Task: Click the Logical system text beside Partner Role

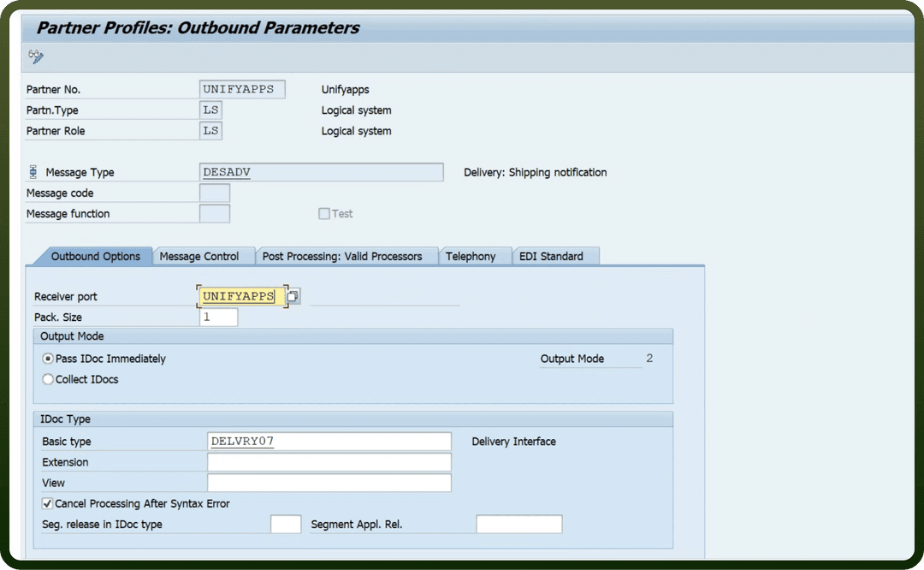Action: click(357, 131)
